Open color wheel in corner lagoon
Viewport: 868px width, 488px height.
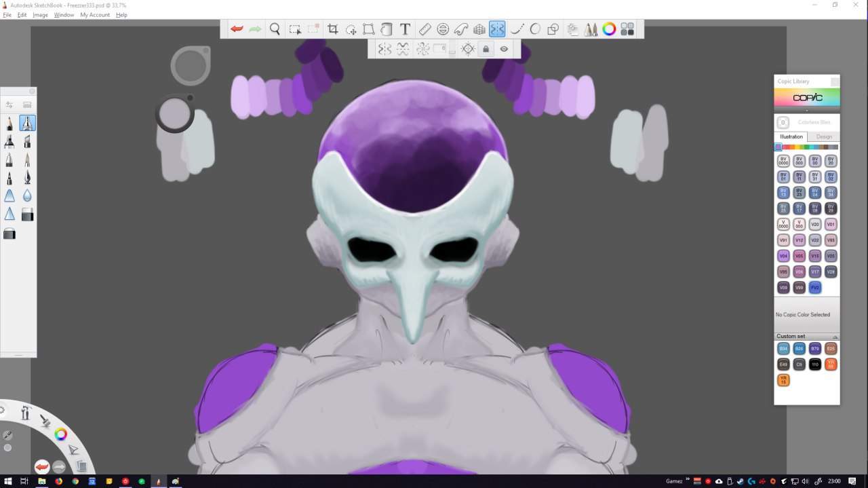[60, 434]
